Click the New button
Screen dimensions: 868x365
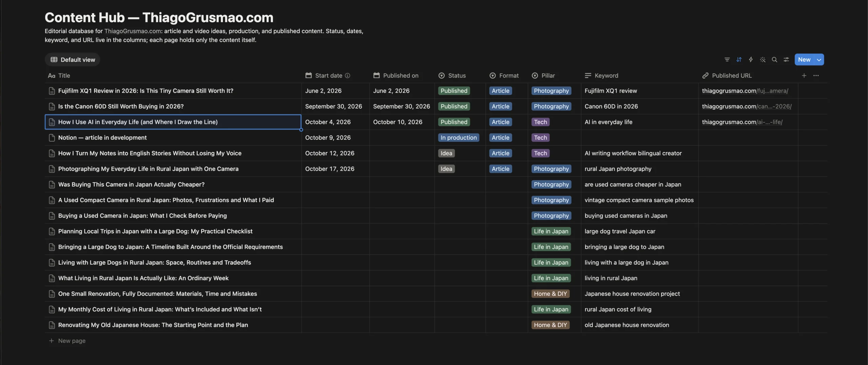804,60
